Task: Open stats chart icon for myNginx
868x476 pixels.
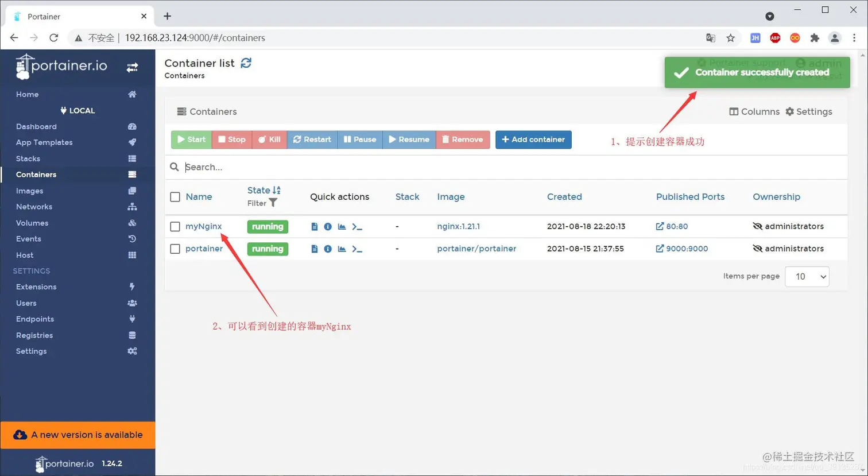Action: click(342, 227)
